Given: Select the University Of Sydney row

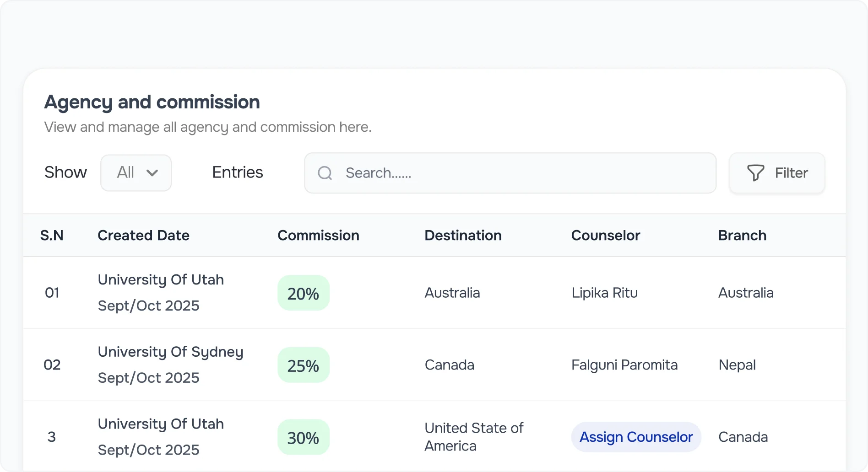Looking at the screenshot, I should coord(170,351).
